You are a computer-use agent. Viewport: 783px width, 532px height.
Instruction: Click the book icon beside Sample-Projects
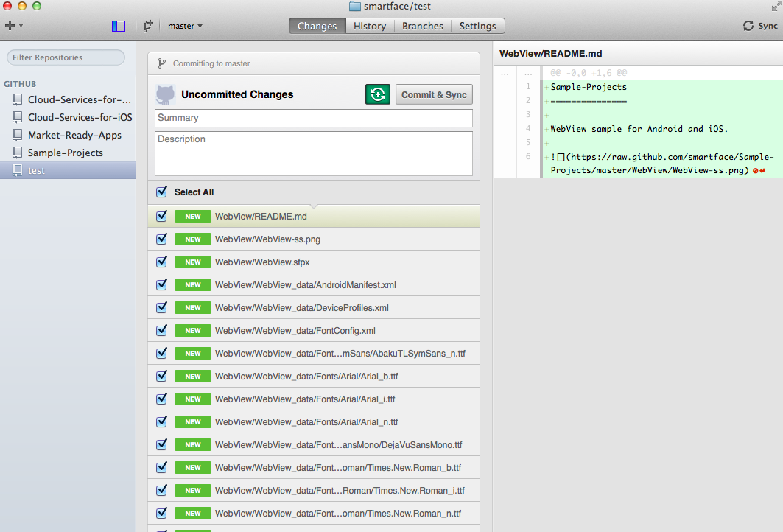coord(18,153)
